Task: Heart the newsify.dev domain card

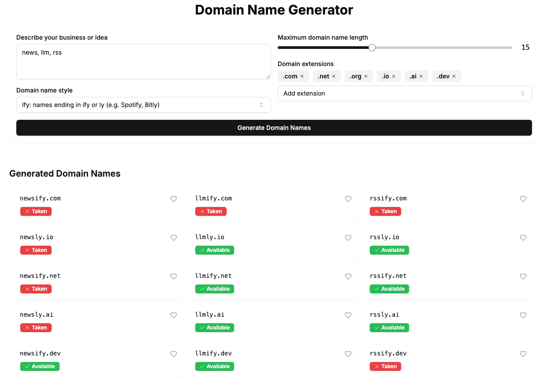Action: [174, 354]
